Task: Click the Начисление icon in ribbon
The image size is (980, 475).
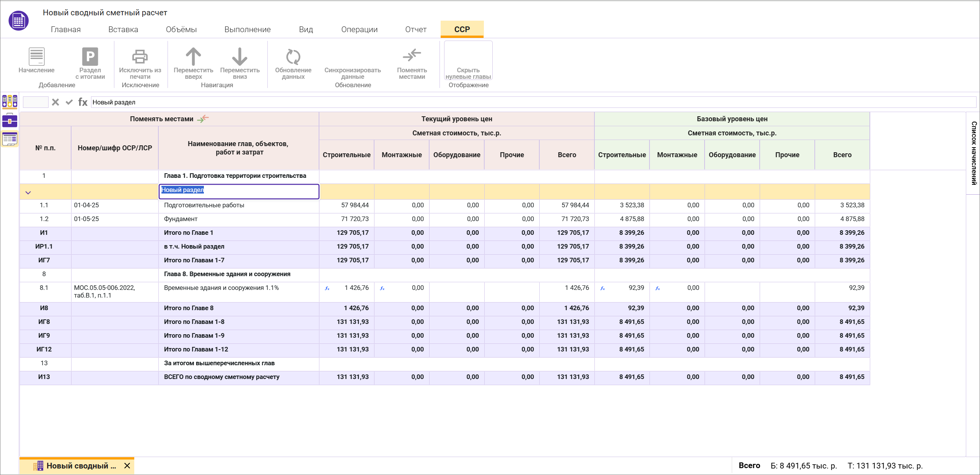Action: (37, 57)
